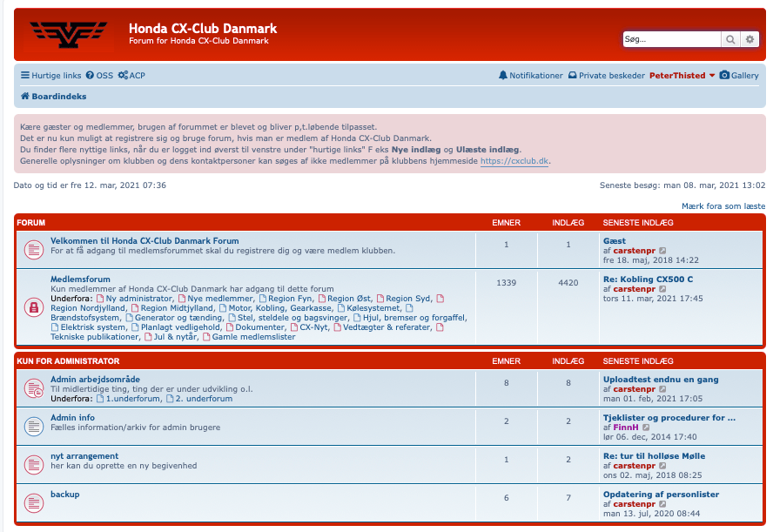Click forum icon beside Velkommen til Honda CX-Club
This screenshot has width=773, height=532.
[34, 250]
